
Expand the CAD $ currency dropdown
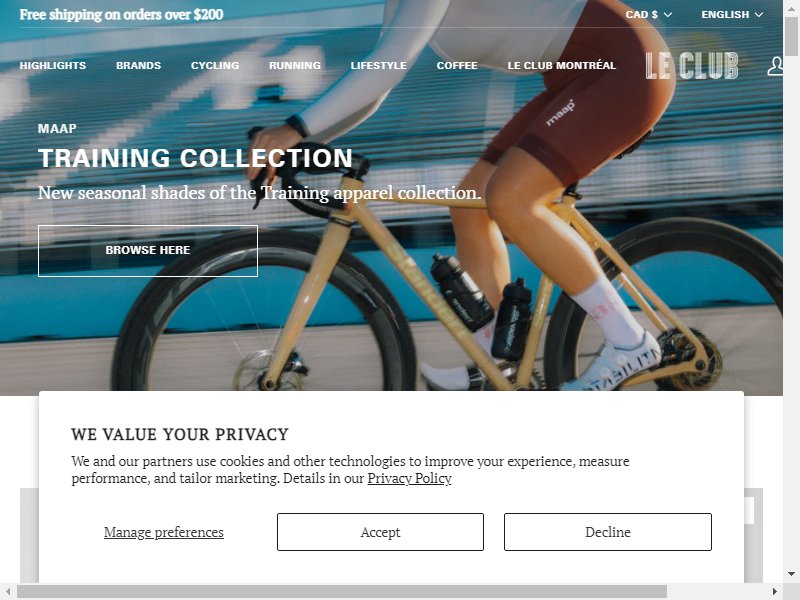point(648,14)
